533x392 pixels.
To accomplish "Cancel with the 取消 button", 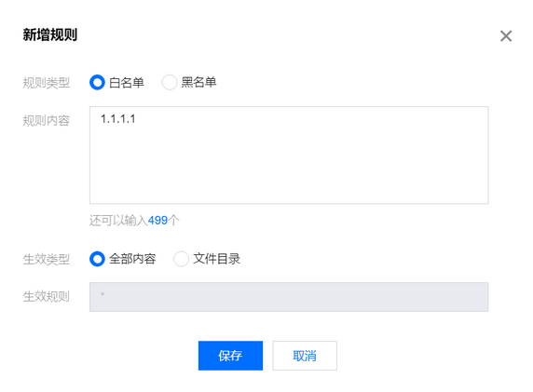I will pos(305,356).
